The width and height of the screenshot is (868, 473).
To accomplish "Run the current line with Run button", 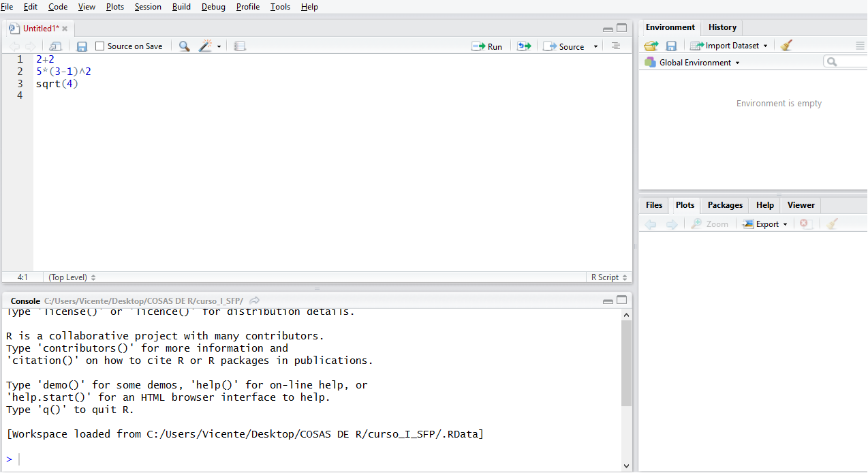I will click(x=486, y=46).
